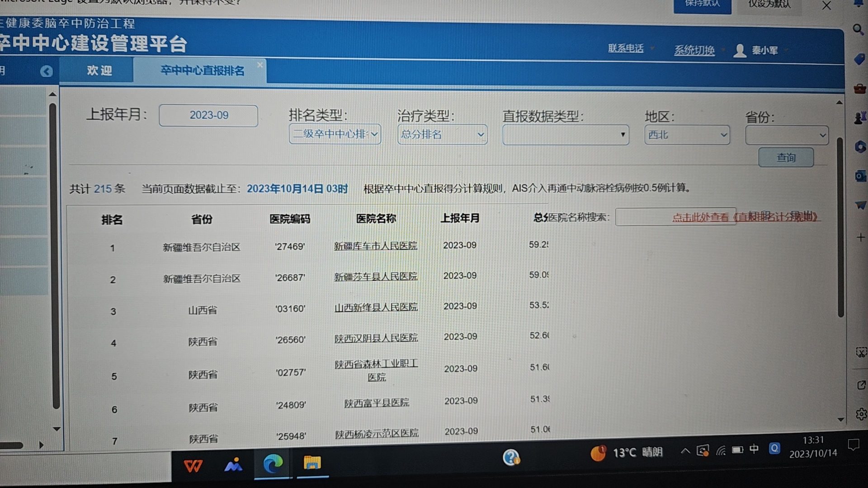The image size is (868, 488).
Task: Launch WPS Office from the taskbar
Action: click(193, 465)
